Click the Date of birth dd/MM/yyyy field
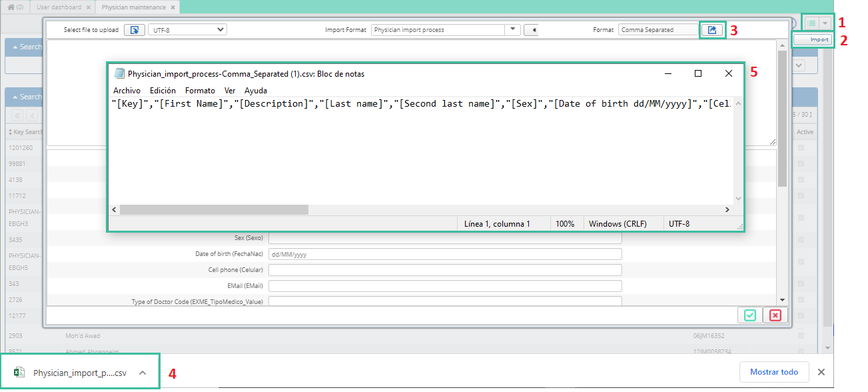Viewport: 868px width, 392px height. pyautogui.click(x=445, y=254)
